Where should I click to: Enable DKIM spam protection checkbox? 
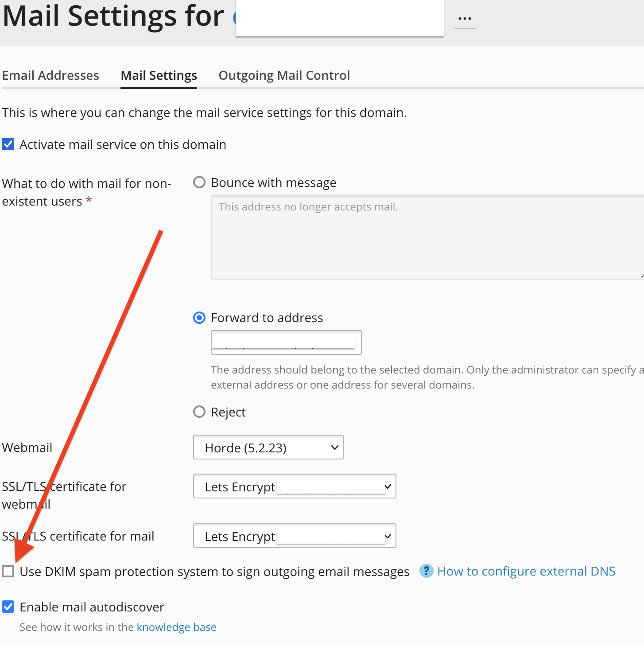[8, 572]
